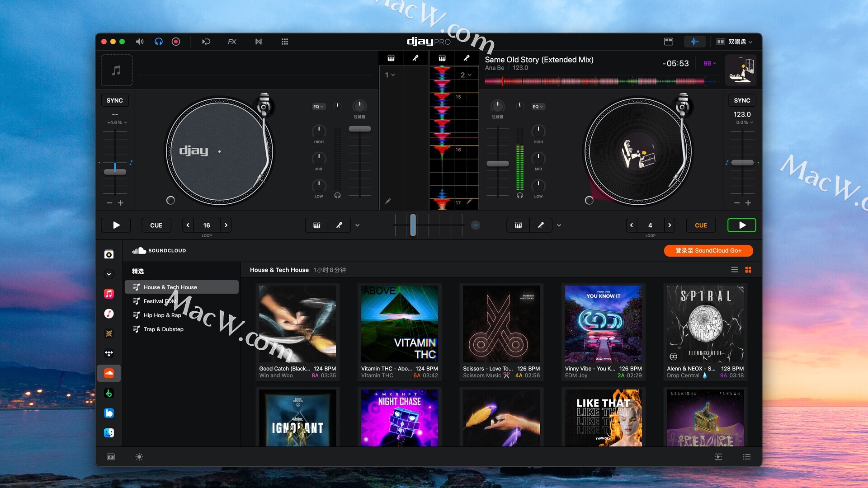Select SoundCloud source in sidebar
The image size is (868, 488).
click(x=109, y=373)
